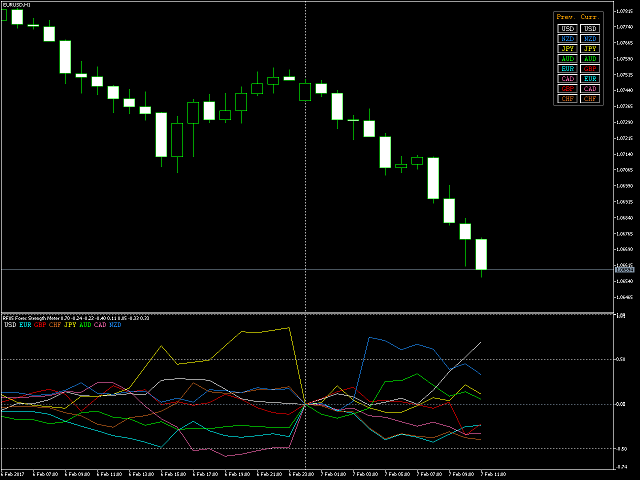
Task: Click USD button in the Prev. column
Action: click(x=568, y=28)
